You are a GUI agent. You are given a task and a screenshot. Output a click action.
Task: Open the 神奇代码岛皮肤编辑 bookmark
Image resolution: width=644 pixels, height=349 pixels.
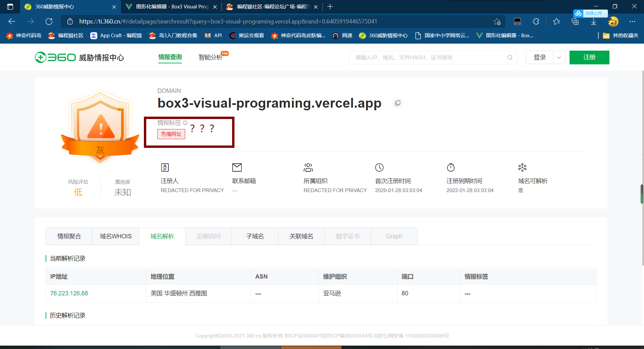pos(298,36)
